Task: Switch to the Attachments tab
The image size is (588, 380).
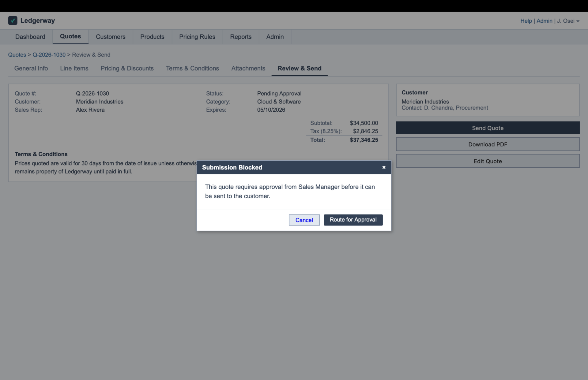Action: click(248, 68)
